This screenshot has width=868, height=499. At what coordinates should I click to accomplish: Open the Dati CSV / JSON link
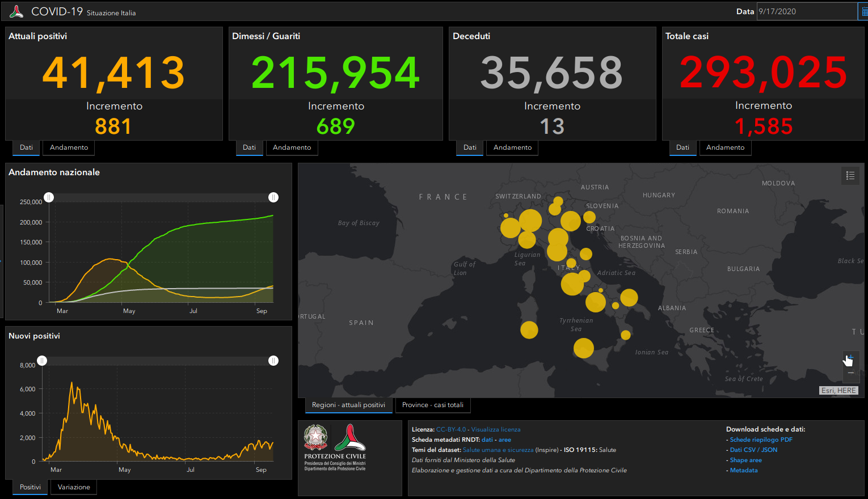point(753,450)
